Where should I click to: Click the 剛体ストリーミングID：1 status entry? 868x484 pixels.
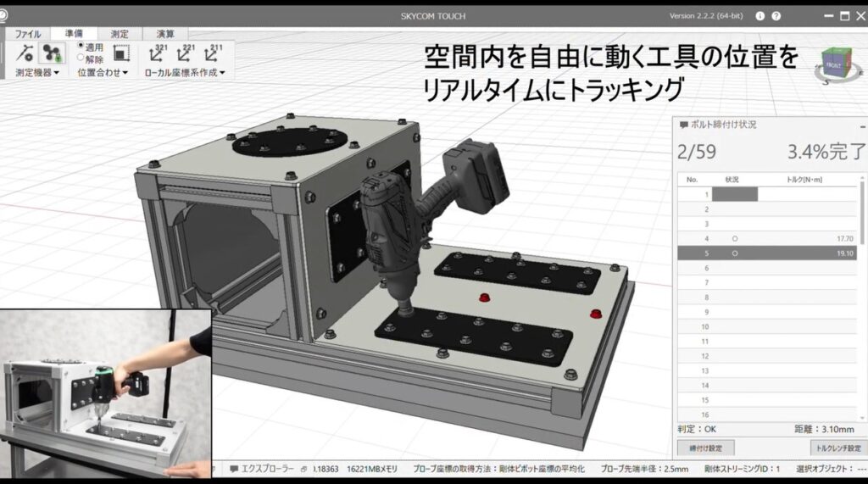click(742, 469)
